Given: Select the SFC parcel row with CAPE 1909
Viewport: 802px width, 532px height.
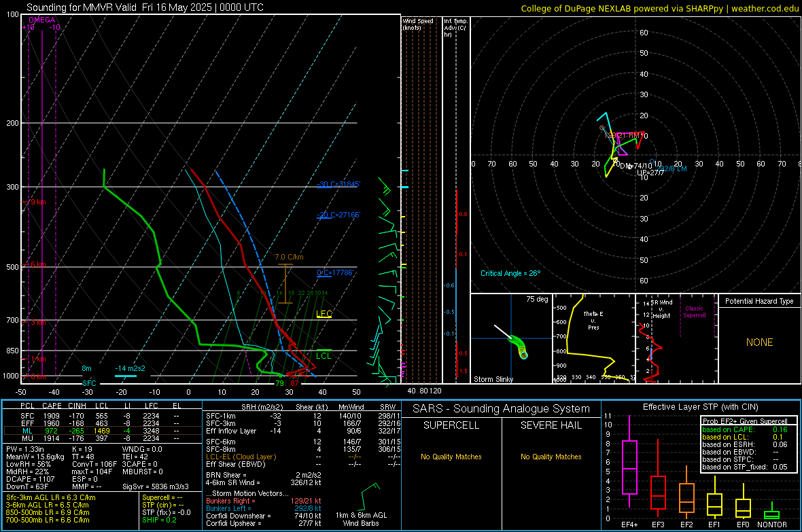Looking at the screenshot, I should coord(101,416).
